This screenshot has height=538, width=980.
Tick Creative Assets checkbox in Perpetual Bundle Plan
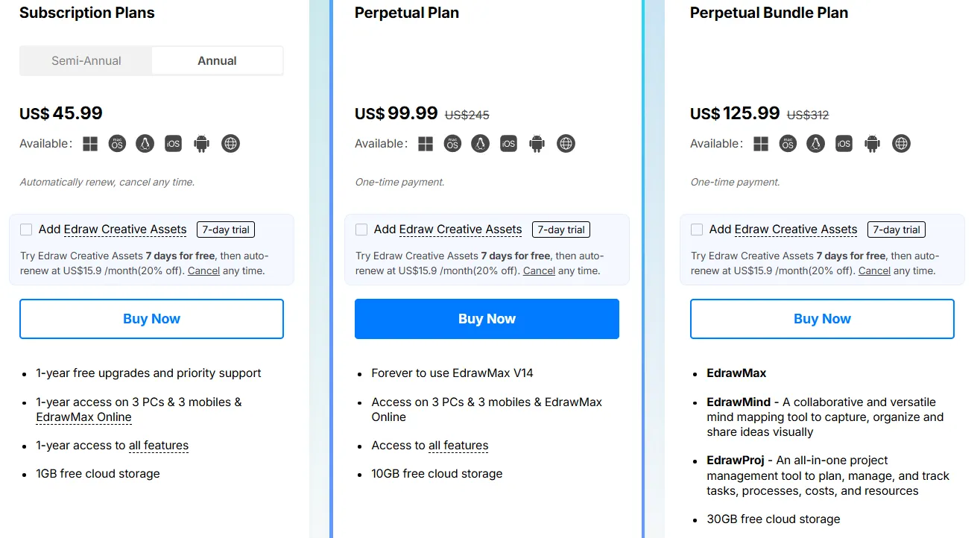pos(698,230)
